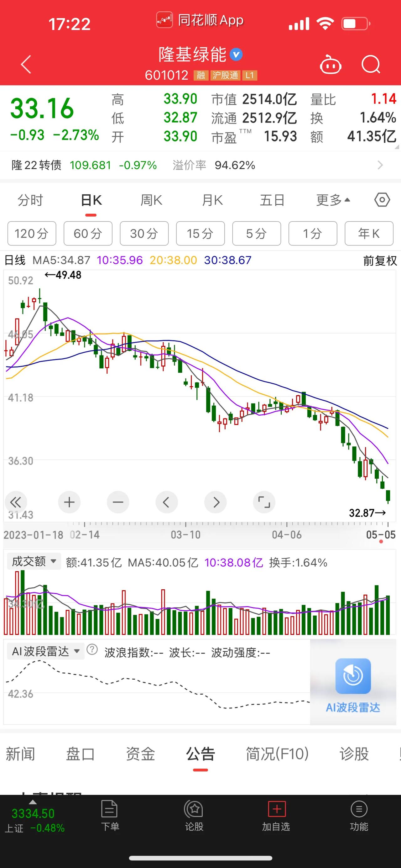
Task: Tap the last green candlestick
Action: (x=388, y=496)
